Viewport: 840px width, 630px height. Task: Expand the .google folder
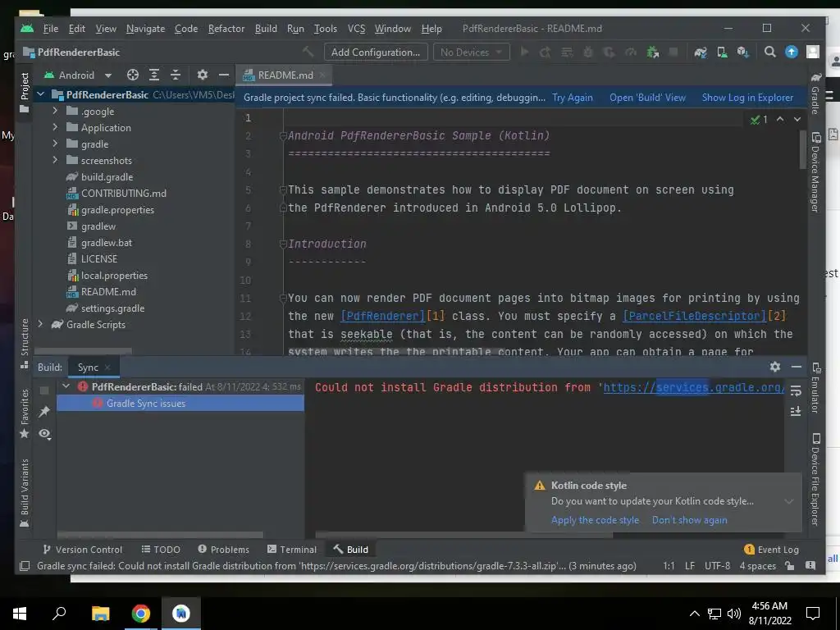coord(55,111)
